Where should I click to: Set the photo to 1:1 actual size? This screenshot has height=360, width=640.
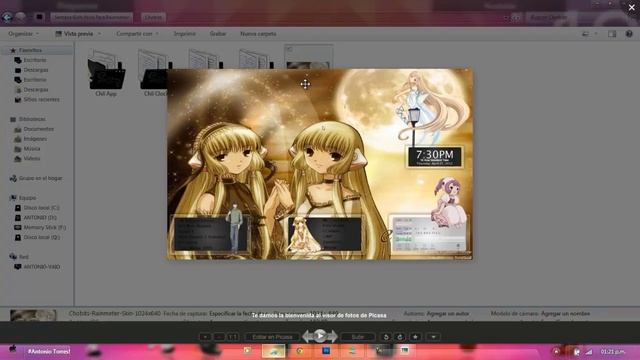233,337
